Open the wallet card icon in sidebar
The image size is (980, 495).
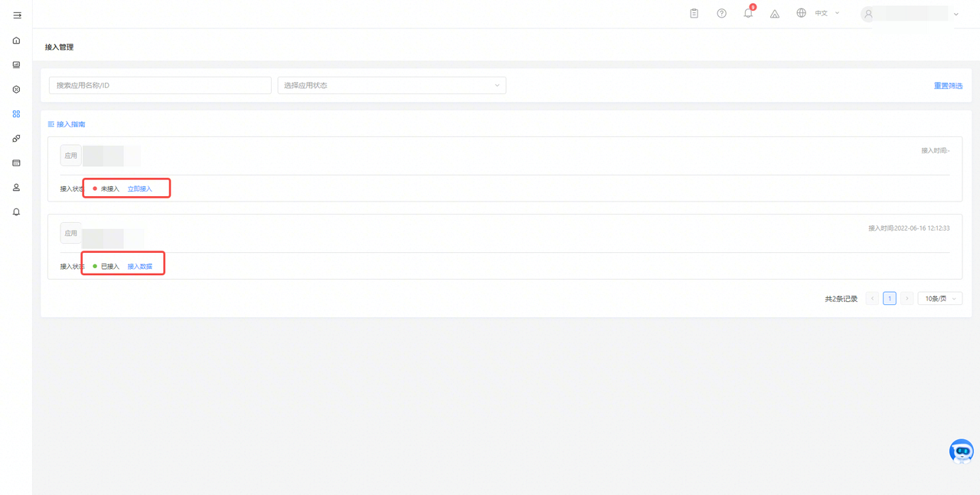16,163
